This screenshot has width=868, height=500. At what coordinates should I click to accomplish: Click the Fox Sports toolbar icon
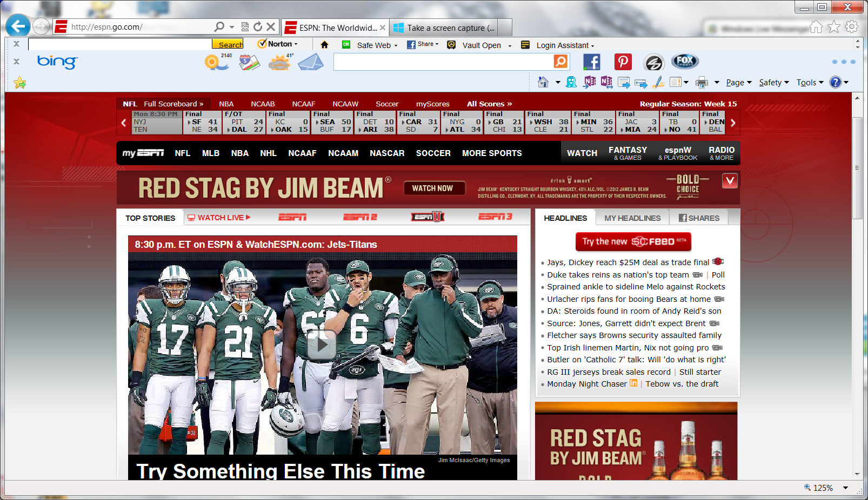684,62
